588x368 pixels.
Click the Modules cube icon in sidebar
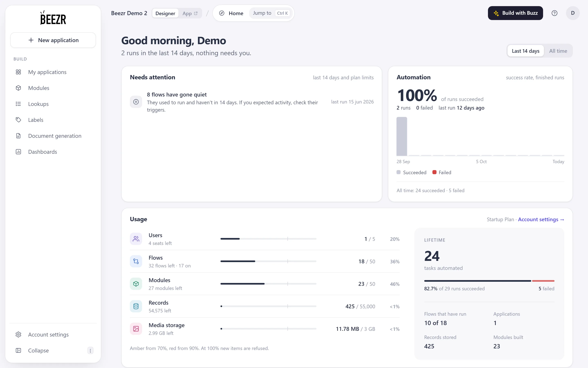click(x=18, y=88)
